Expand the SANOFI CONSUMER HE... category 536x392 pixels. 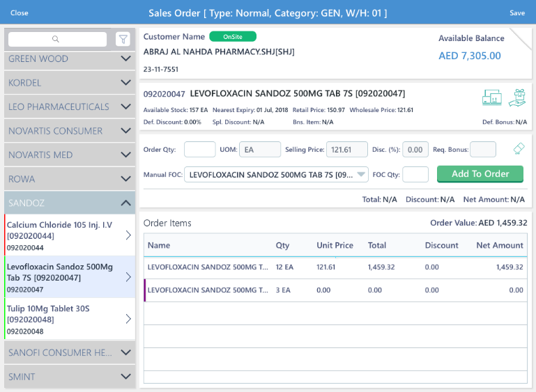click(70, 352)
